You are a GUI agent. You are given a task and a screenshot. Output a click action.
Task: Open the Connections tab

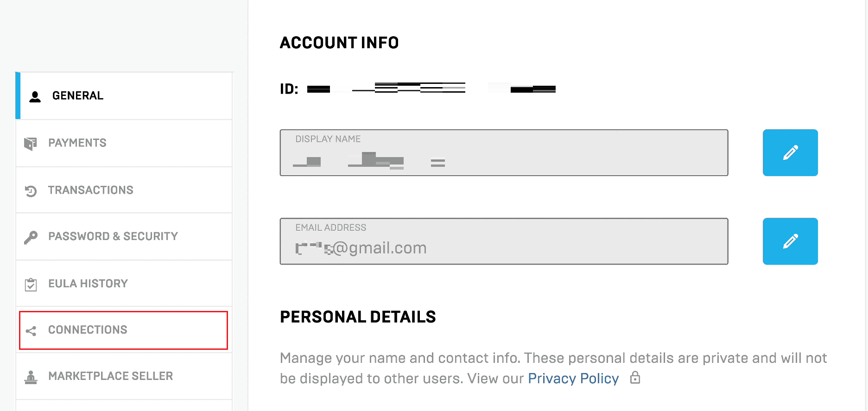88,330
